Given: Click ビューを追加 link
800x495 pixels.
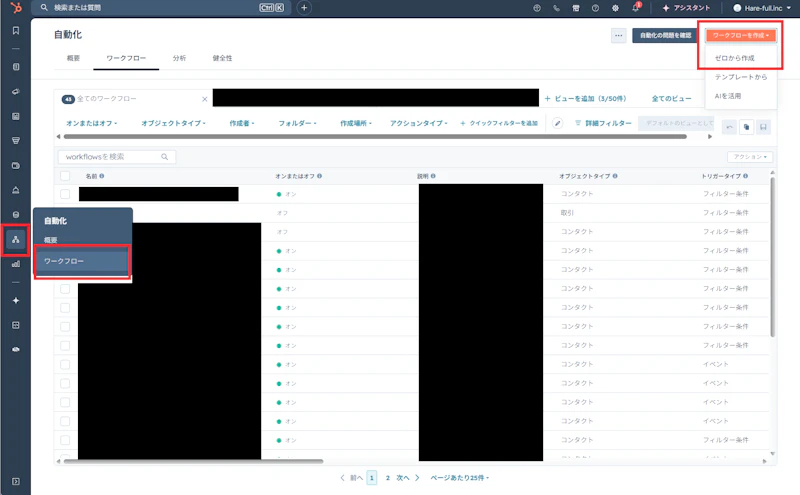Looking at the screenshot, I should pyautogui.click(x=585, y=98).
